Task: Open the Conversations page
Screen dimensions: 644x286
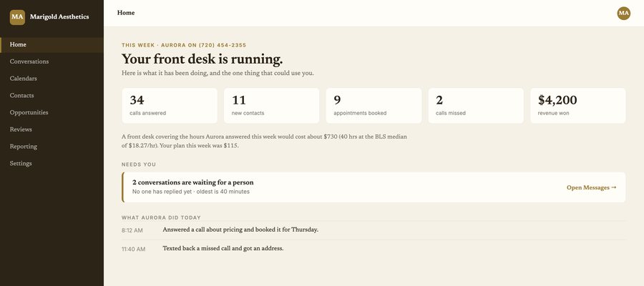Action: click(52, 61)
